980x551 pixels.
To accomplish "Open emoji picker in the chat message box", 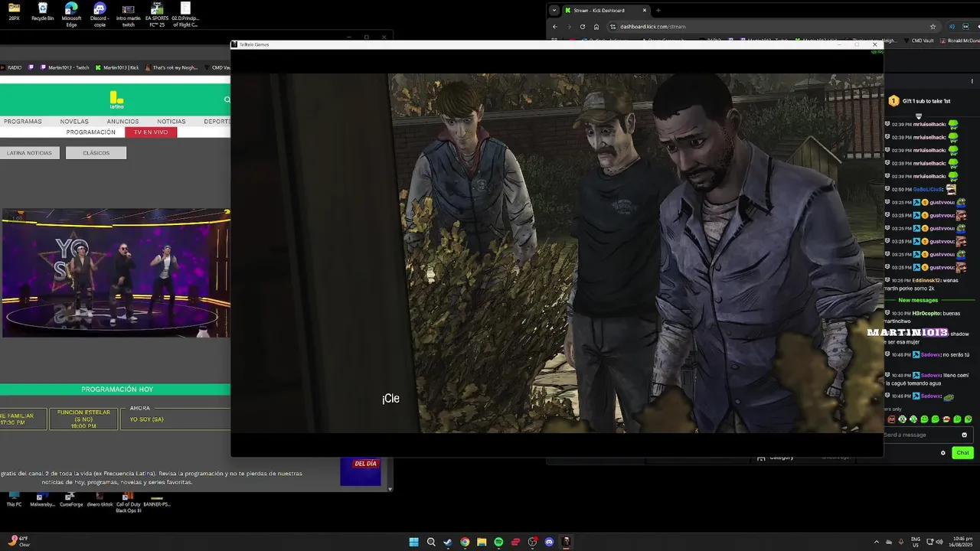I will coord(964,435).
